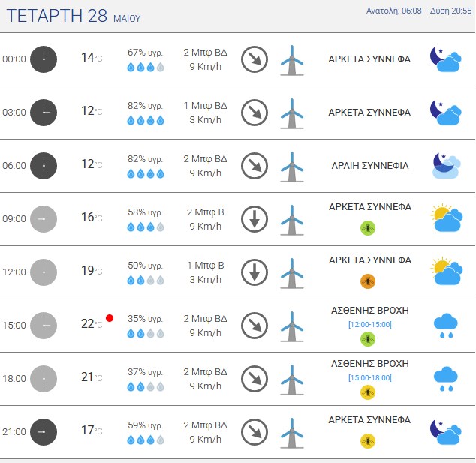This screenshot has height=463, width=476.
Task: Open the [12:00-15:00] rain time link
Action: pos(369,325)
